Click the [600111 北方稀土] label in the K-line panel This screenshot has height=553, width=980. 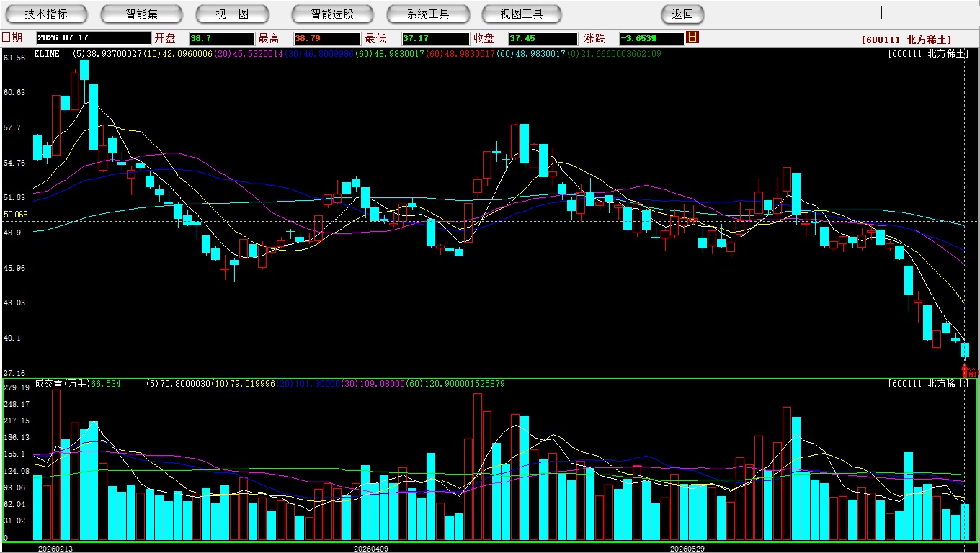[927, 54]
